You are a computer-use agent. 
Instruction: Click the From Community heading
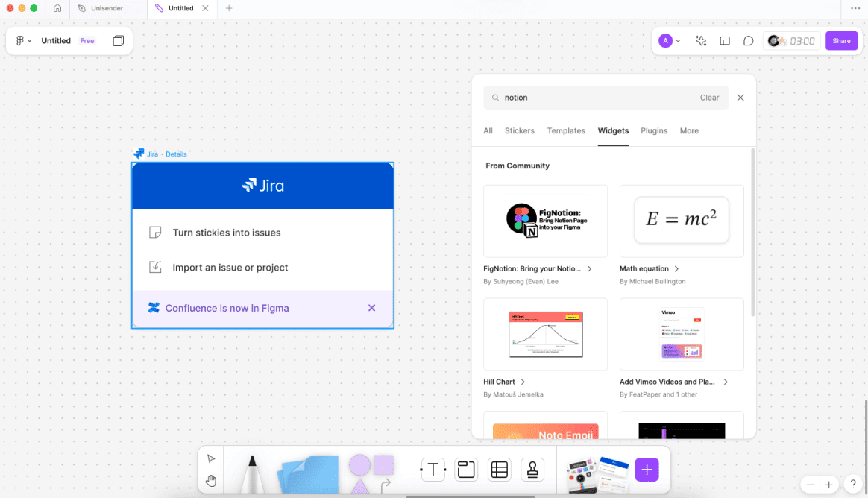tap(518, 166)
